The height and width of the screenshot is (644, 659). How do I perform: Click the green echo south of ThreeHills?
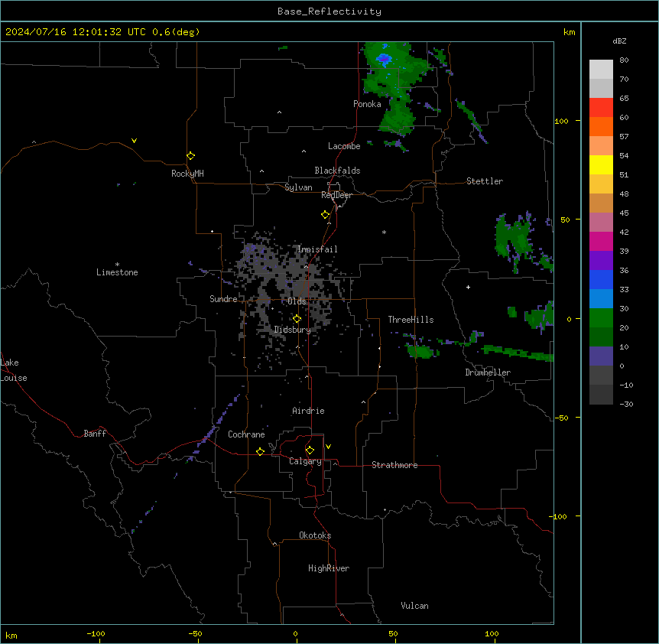[421, 350]
